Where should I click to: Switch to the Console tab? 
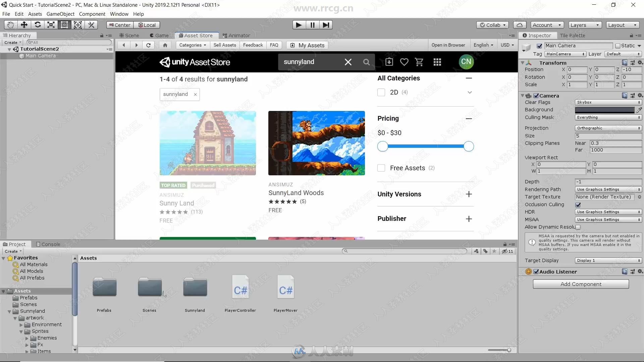(48, 244)
